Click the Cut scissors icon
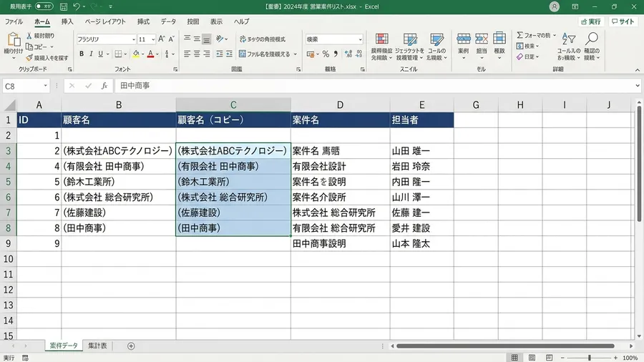 point(29,36)
